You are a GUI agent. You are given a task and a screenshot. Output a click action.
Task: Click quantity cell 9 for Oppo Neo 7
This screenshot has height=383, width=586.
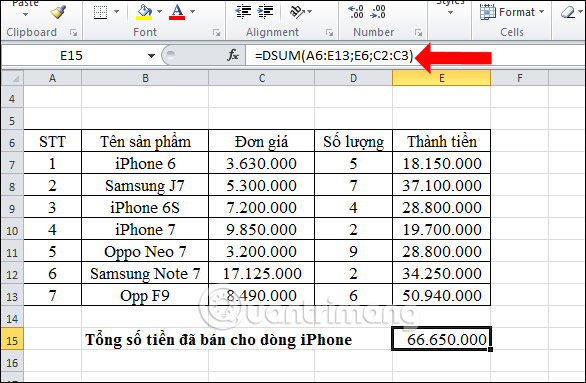(x=354, y=251)
